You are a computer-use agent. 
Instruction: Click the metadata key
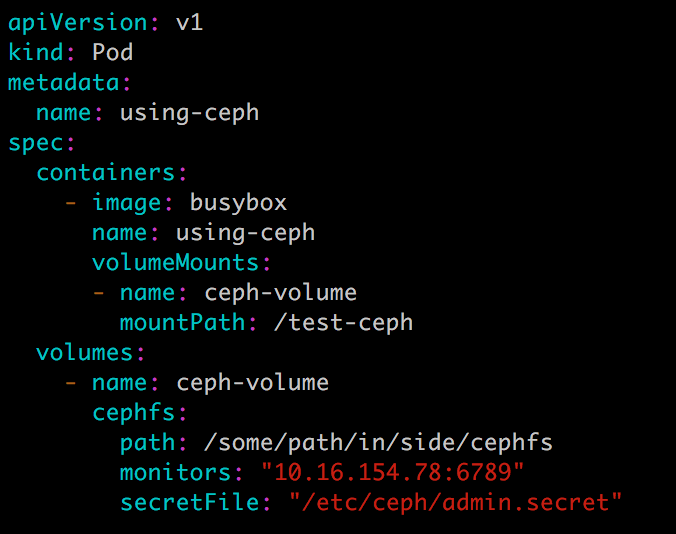(x=63, y=82)
